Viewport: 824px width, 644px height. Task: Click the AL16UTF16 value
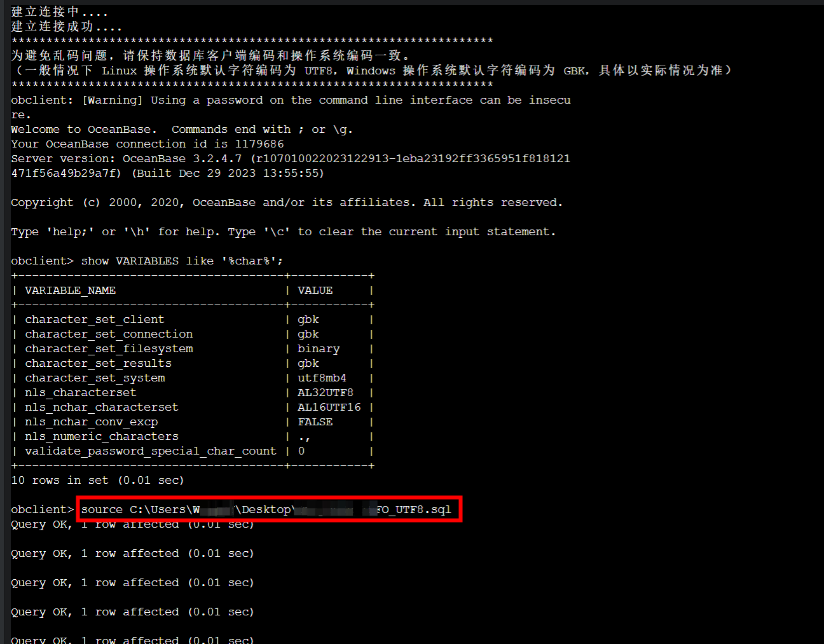(329, 407)
